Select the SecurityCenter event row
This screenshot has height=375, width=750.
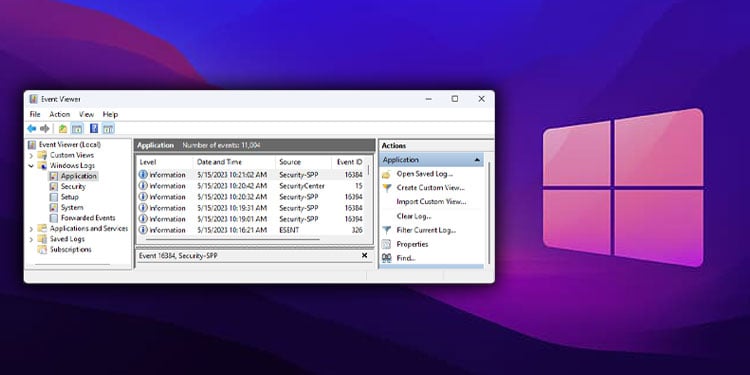[x=252, y=186]
